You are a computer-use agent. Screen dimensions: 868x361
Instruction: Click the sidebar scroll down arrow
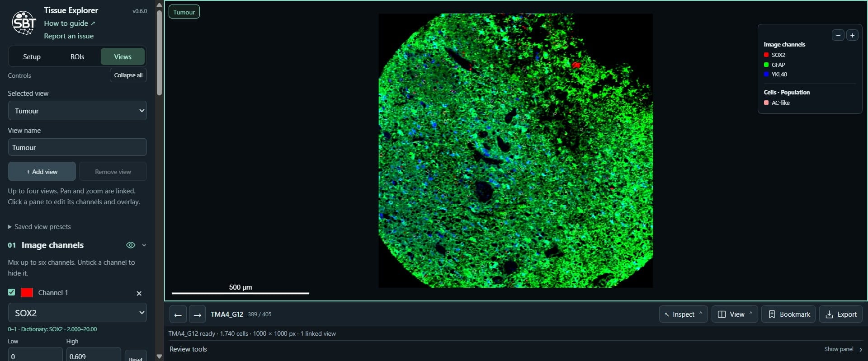(x=159, y=356)
